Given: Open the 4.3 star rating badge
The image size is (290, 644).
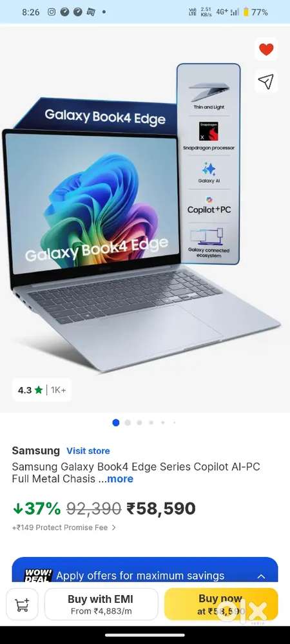Looking at the screenshot, I should pyautogui.click(x=41, y=390).
